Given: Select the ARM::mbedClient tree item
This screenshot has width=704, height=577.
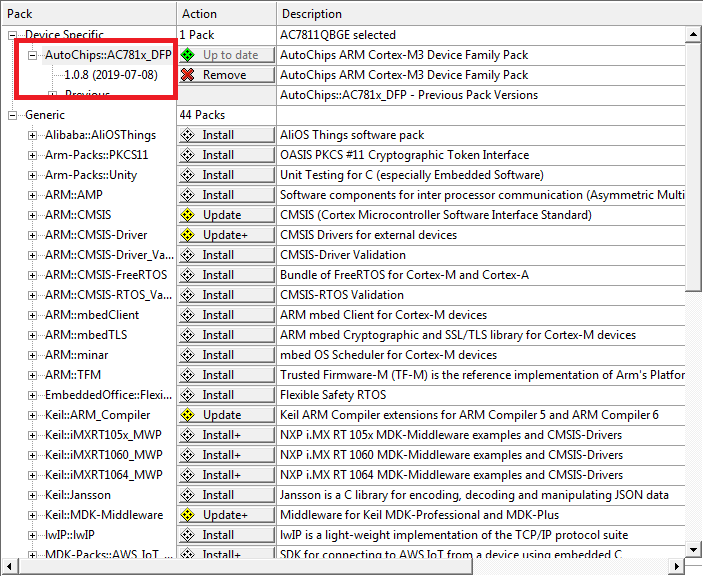Looking at the screenshot, I should coord(92,315).
